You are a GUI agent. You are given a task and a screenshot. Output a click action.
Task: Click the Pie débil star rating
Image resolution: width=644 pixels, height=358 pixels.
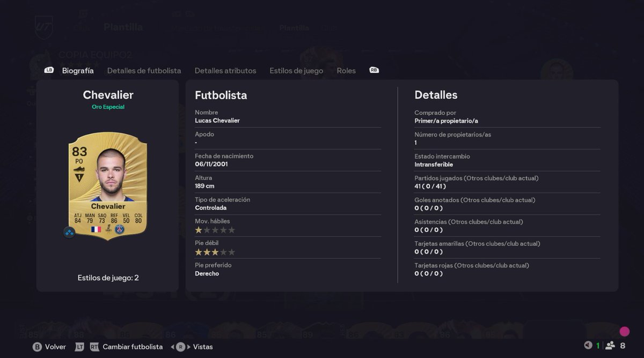(215, 252)
